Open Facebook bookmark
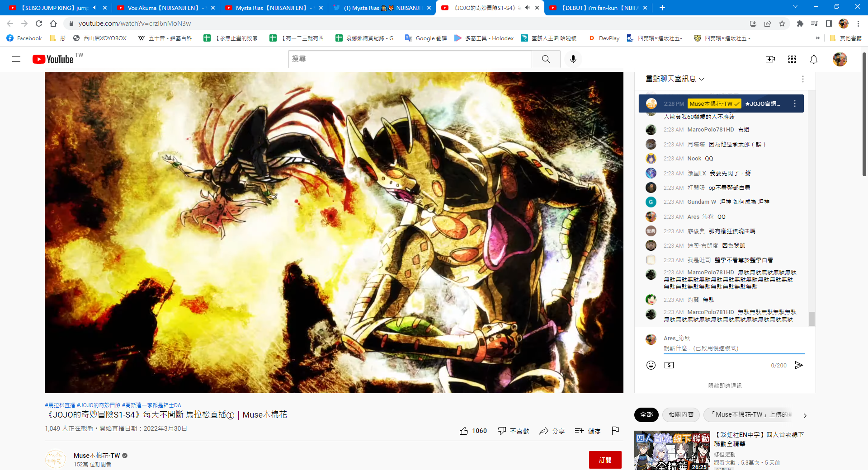This screenshot has width=868, height=470. (24, 38)
